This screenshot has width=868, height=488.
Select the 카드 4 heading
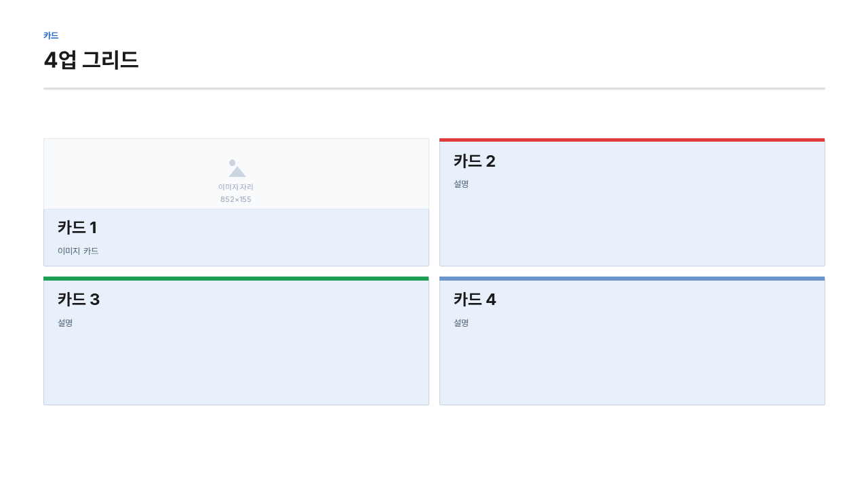[x=475, y=300]
